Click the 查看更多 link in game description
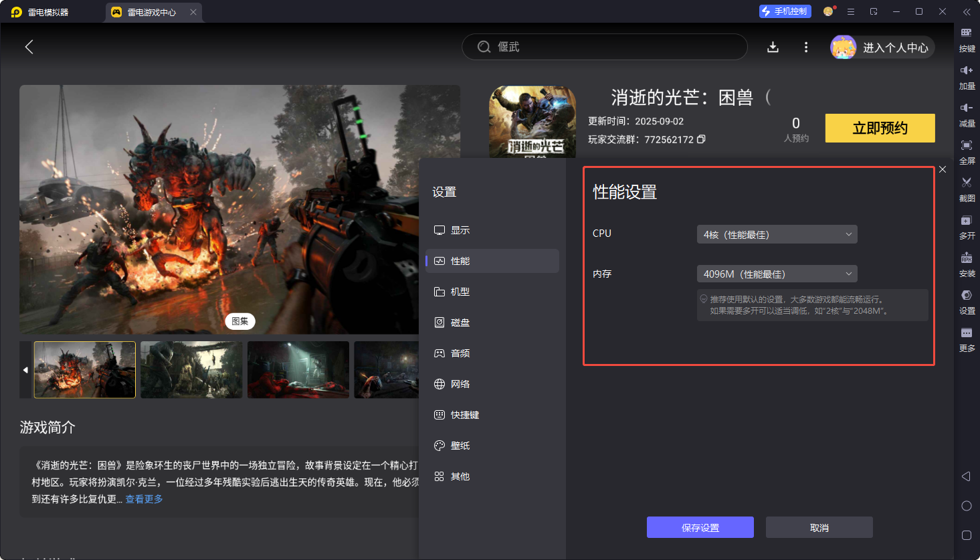This screenshot has width=980, height=560. pos(144,499)
